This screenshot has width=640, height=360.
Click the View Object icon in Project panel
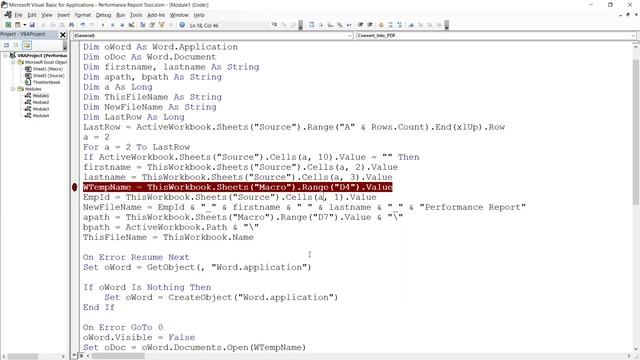tap(16, 45)
